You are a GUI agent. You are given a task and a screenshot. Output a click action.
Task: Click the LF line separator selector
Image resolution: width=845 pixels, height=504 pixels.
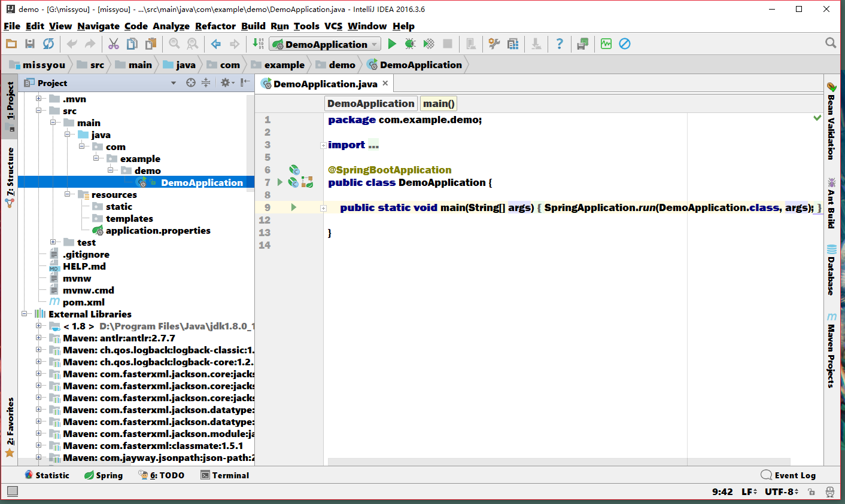point(749,491)
